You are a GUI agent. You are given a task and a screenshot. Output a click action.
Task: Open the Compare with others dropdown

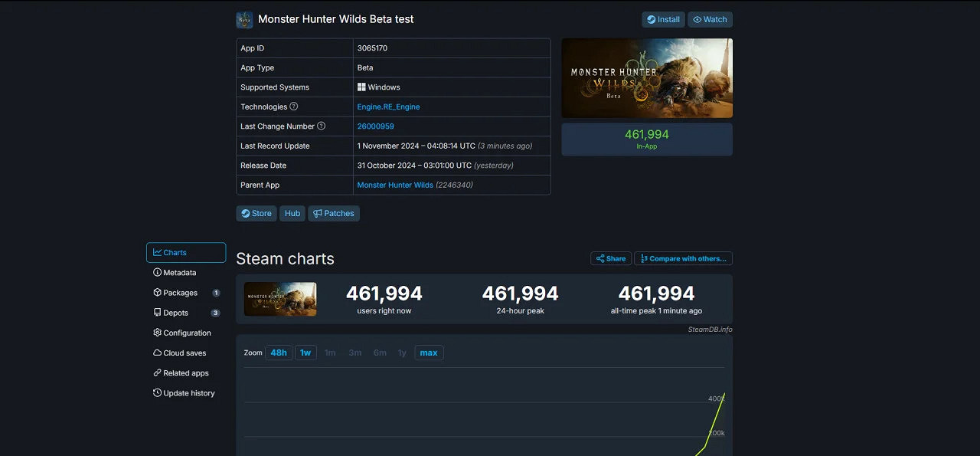click(683, 258)
